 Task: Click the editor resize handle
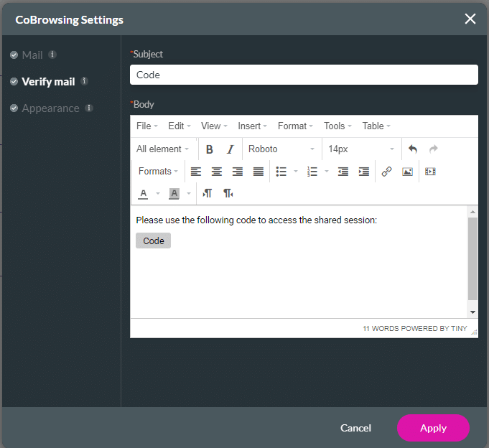tap(474, 332)
